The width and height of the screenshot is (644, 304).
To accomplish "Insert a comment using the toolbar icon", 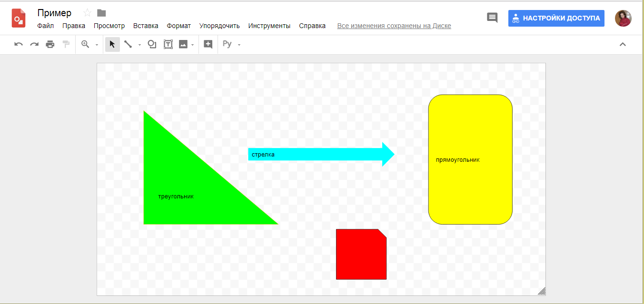I will [x=208, y=44].
